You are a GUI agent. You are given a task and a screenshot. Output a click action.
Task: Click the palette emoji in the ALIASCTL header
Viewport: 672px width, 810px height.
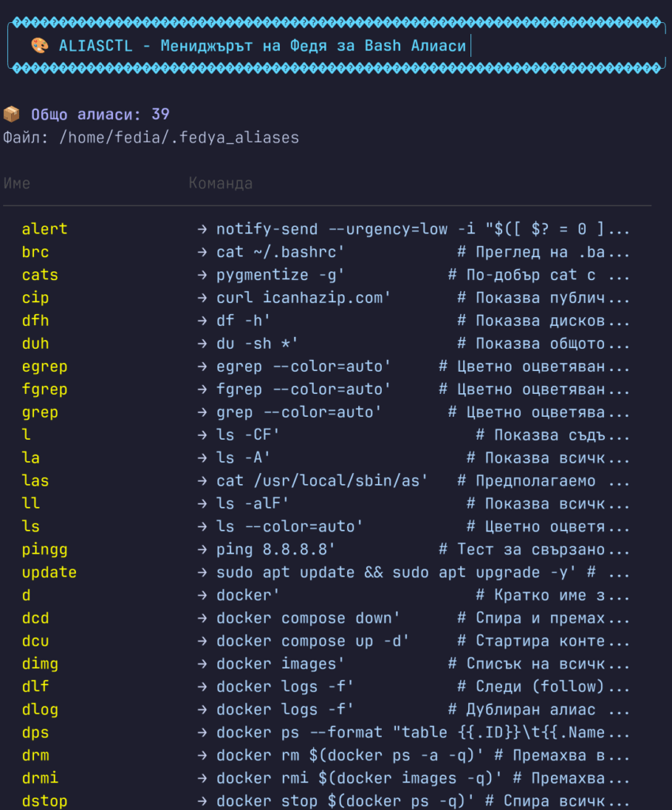point(40,46)
